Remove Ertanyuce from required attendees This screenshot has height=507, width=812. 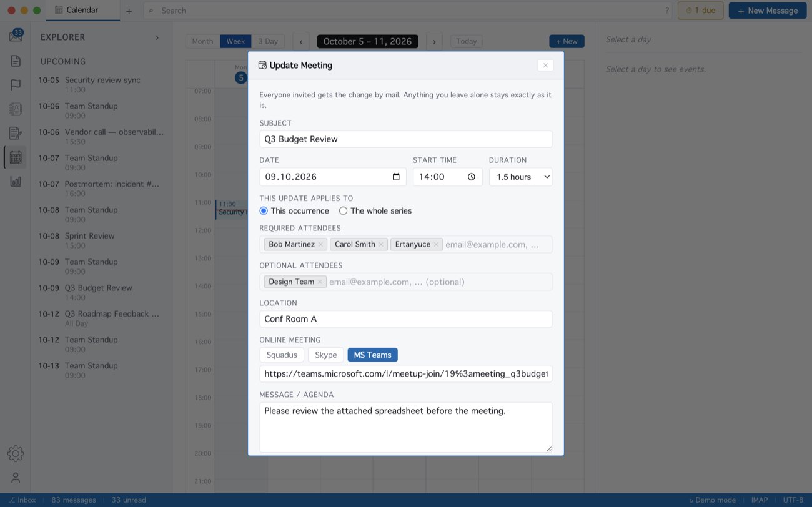point(436,244)
